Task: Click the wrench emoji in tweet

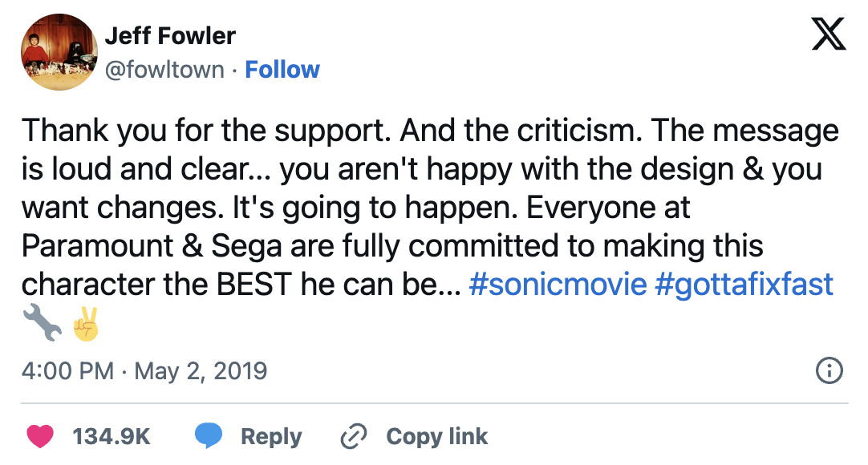Action: click(x=41, y=325)
